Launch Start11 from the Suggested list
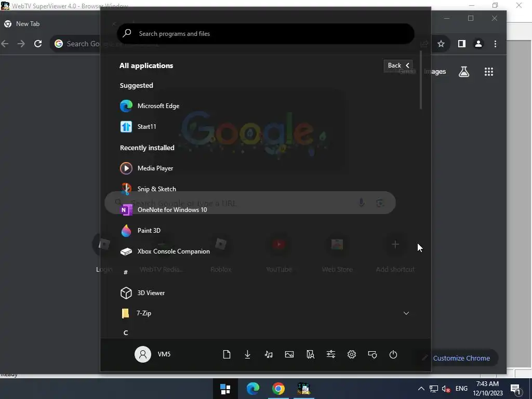The width and height of the screenshot is (532, 399). pos(138,127)
